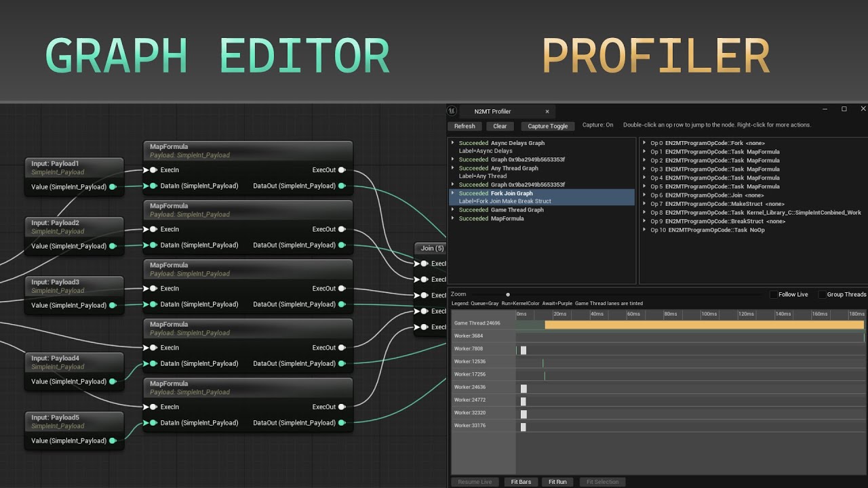Click the yellow Game Thread bar in the timeline
This screenshot has height=488, width=868.
(705, 325)
